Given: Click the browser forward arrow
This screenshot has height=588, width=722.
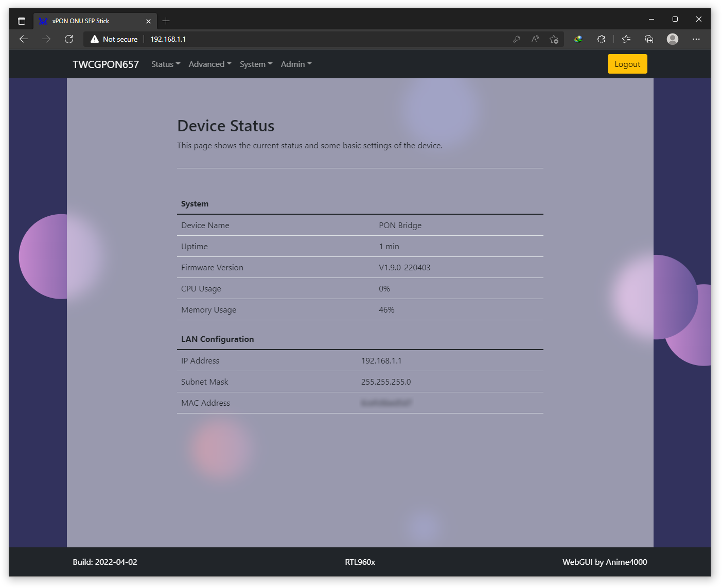Looking at the screenshot, I should click(46, 39).
